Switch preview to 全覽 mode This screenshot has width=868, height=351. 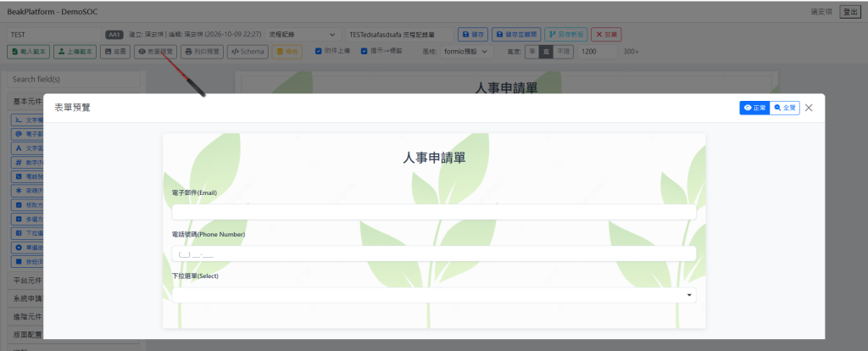coord(785,108)
